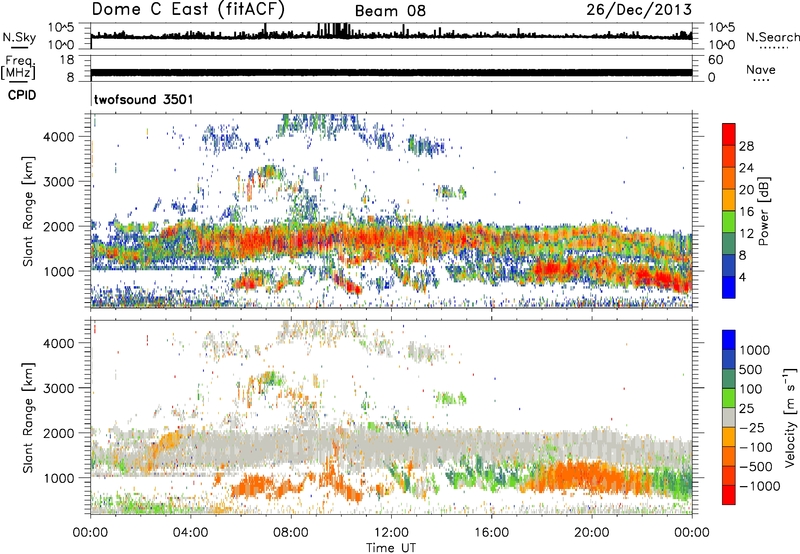Select the "CPID" row label

(x=22, y=95)
